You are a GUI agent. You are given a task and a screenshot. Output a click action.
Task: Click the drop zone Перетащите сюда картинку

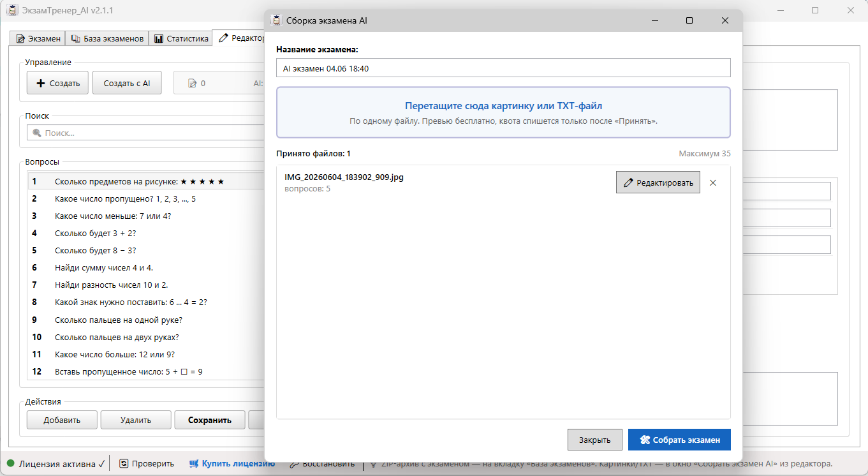(x=503, y=112)
